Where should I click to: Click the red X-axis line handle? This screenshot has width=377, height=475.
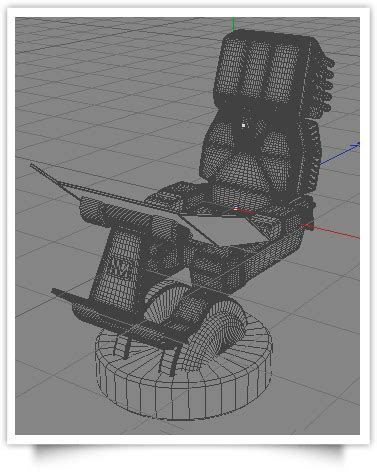[x=331, y=232]
